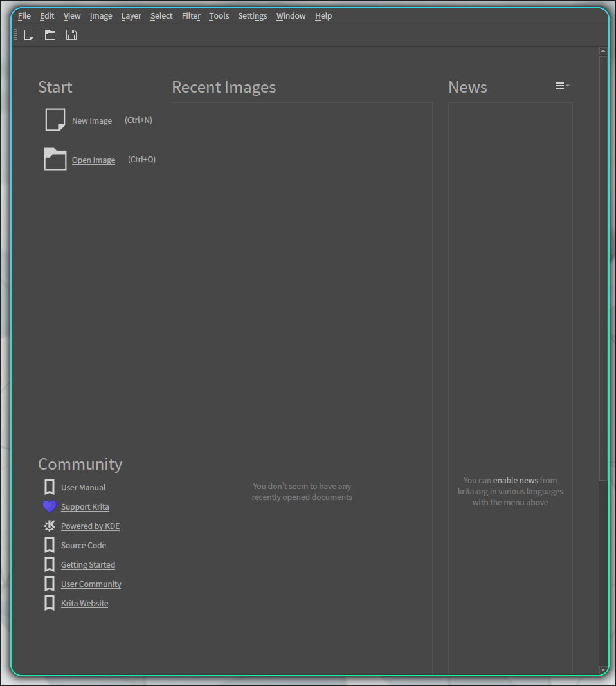
Task: Click the Open folder toolbar icon
Action: (50, 35)
